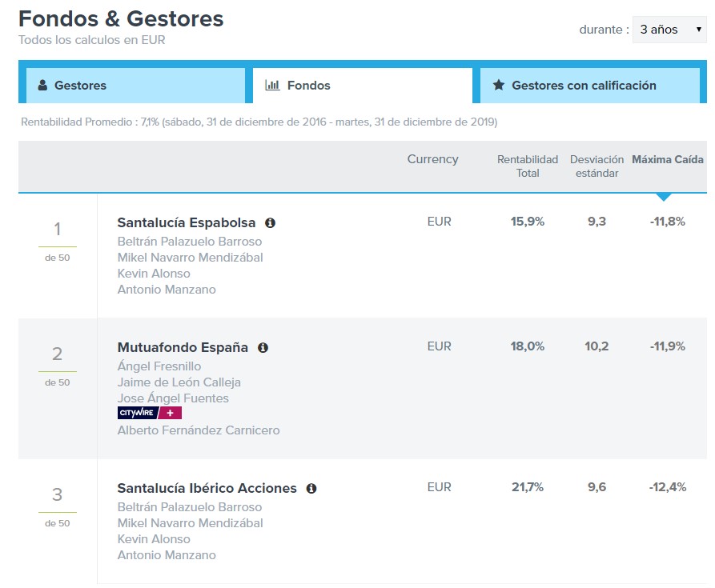715x588 pixels.
Task: Click the Rentabilidad Promedio 7,1% summary text
Action: click(x=259, y=122)
